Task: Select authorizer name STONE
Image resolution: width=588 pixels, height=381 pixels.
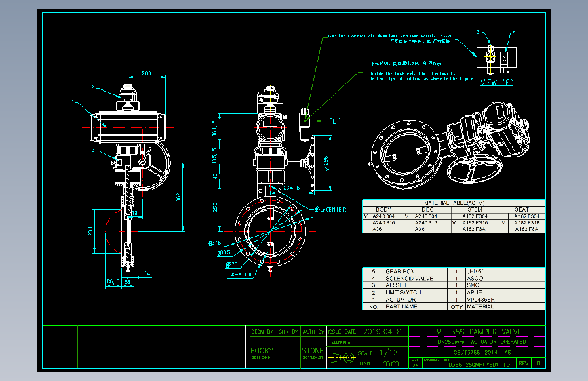Action: [x=313, y=350]
